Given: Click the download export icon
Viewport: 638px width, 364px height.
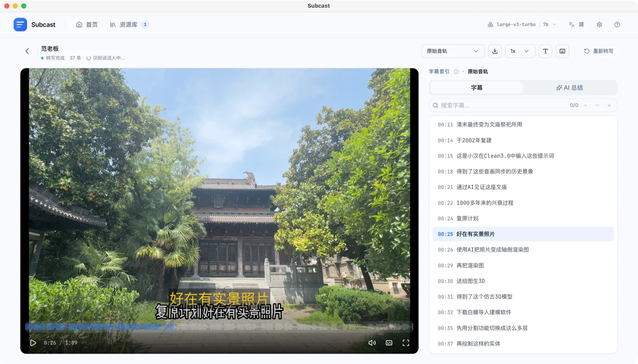Looking at the screenshot, I should pyautogui.click(x=495, y=51).
